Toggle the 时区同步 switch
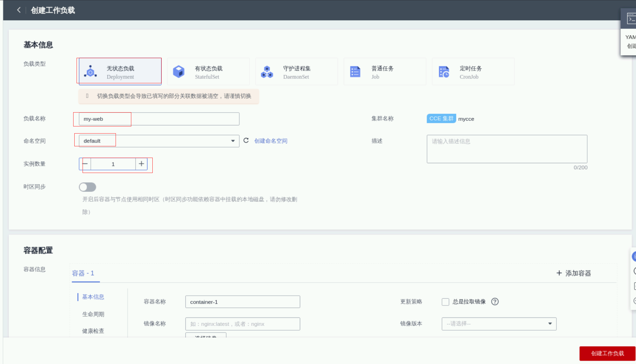Screen dimensions: 636x364 [x=87, y=187]
